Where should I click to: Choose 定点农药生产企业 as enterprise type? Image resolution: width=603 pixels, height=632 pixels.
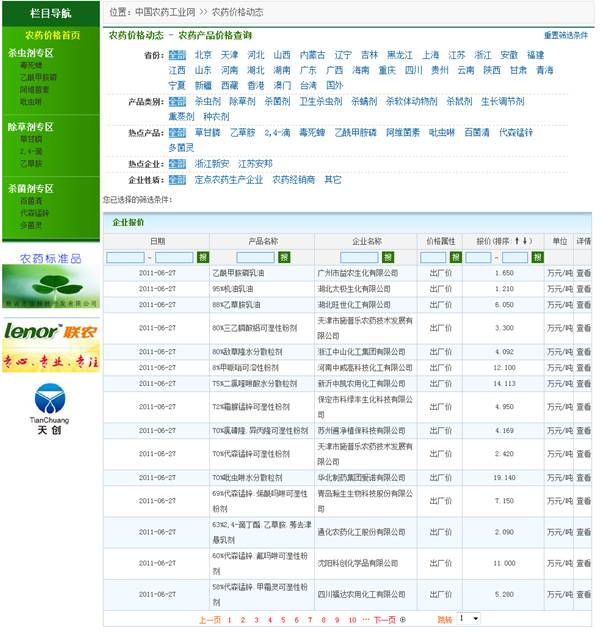[228, 180]
